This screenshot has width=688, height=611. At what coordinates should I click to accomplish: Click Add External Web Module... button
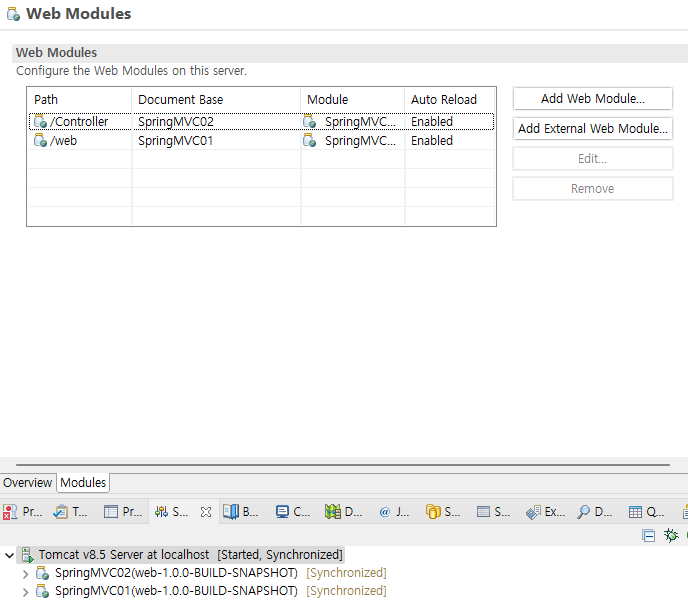click(592, 129)
